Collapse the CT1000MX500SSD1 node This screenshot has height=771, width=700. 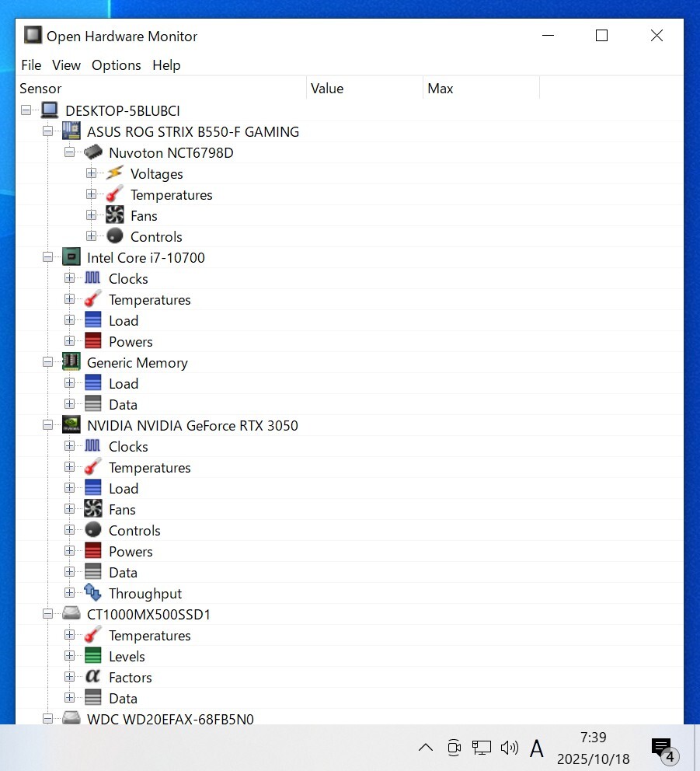(47, 614)
